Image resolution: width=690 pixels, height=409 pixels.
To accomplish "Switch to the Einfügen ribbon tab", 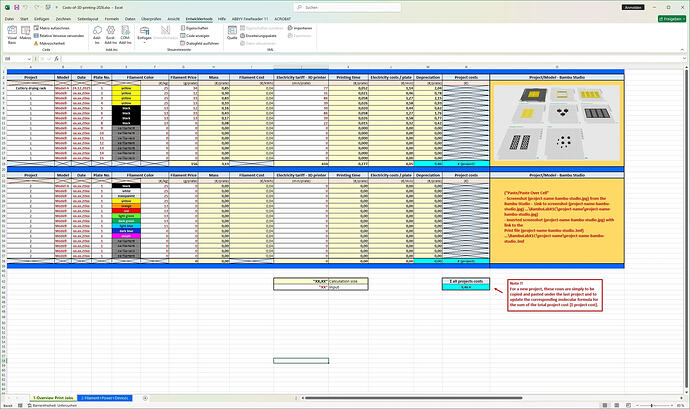I will tap(42, 19).
